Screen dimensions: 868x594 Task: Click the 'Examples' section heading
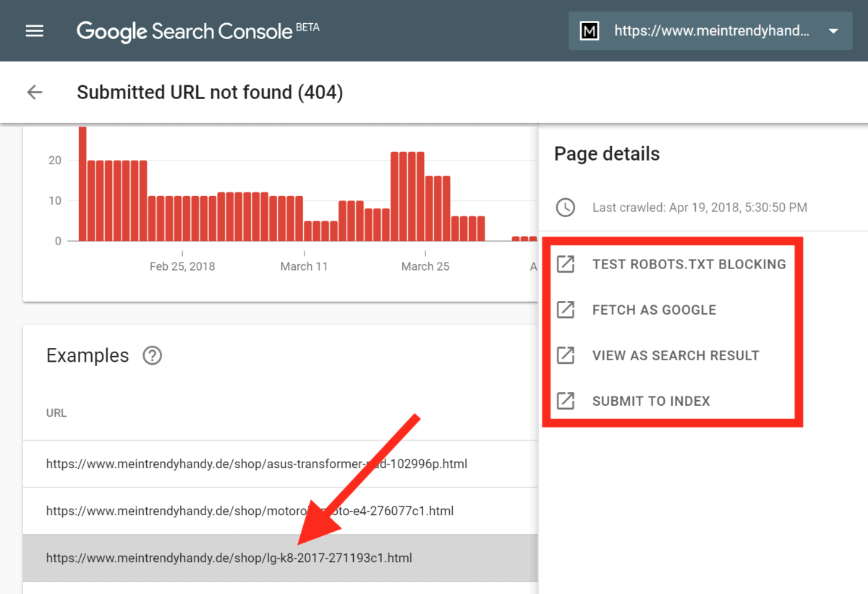(x=88, y=356)
